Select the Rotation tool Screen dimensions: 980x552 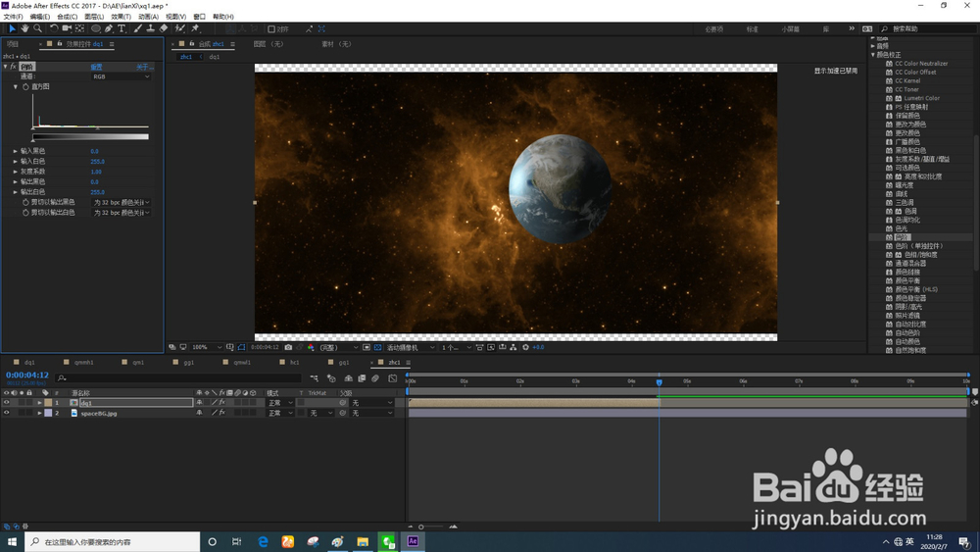pyautogui.click(x=54, y=28)
